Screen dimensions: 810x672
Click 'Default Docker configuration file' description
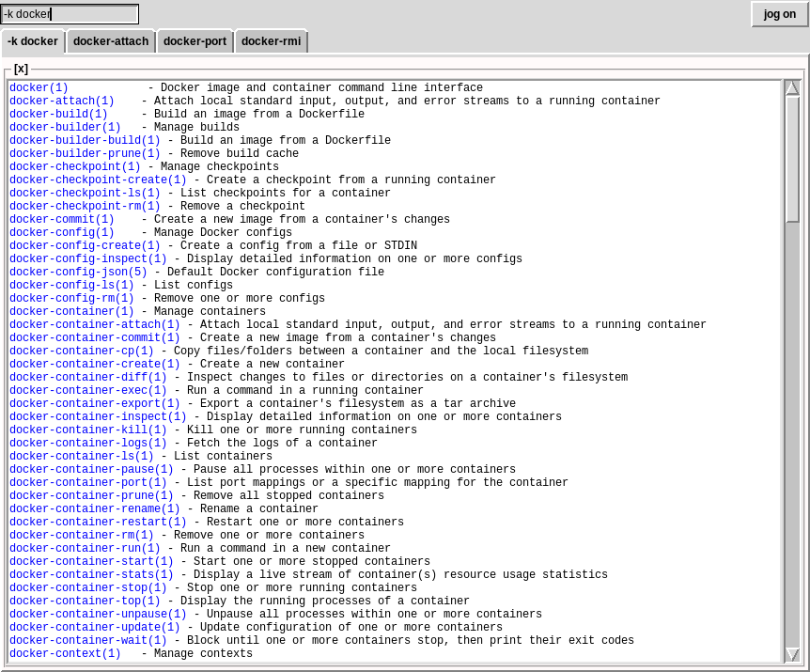coord(276,273)
